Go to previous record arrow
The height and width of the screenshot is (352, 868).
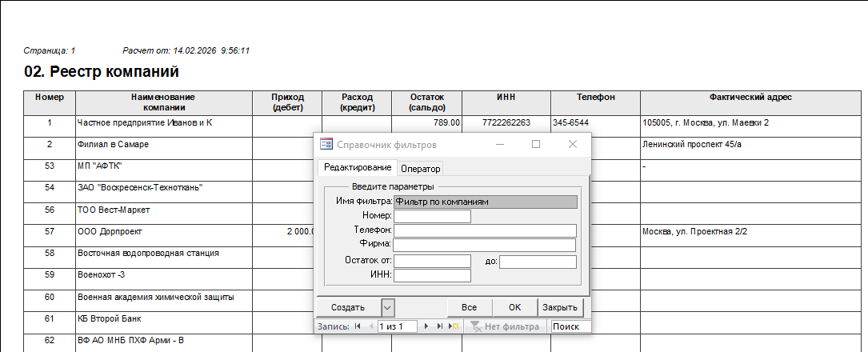click(x=370, y=326)
